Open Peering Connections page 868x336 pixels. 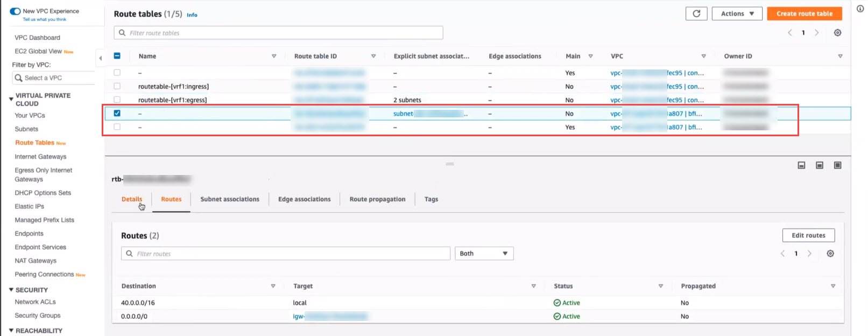pos(44,275)
